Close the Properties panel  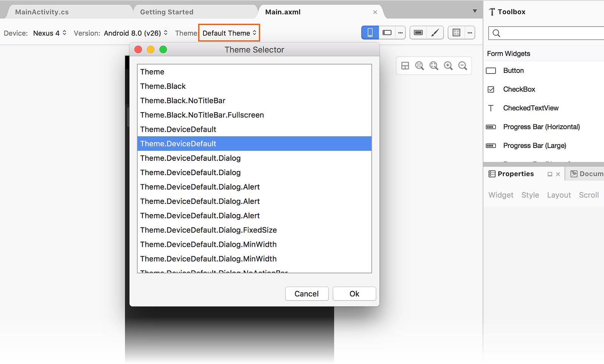[558, 174]
